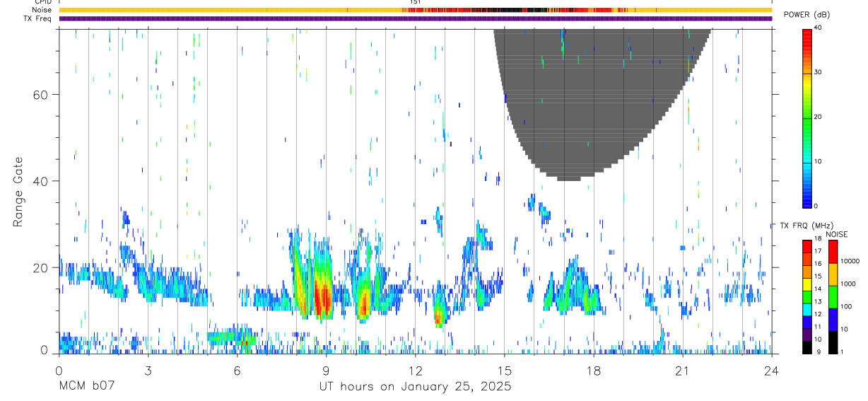Click the 0 label on the POWER scale

click(x=816, y=206)
